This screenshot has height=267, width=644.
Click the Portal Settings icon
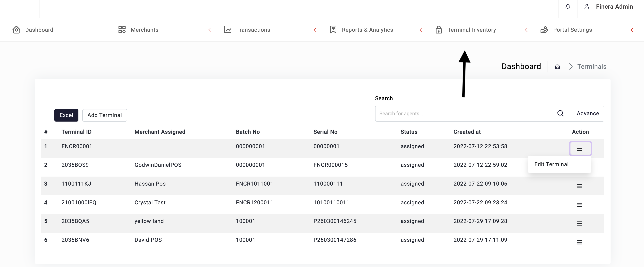tap(544, 30)
